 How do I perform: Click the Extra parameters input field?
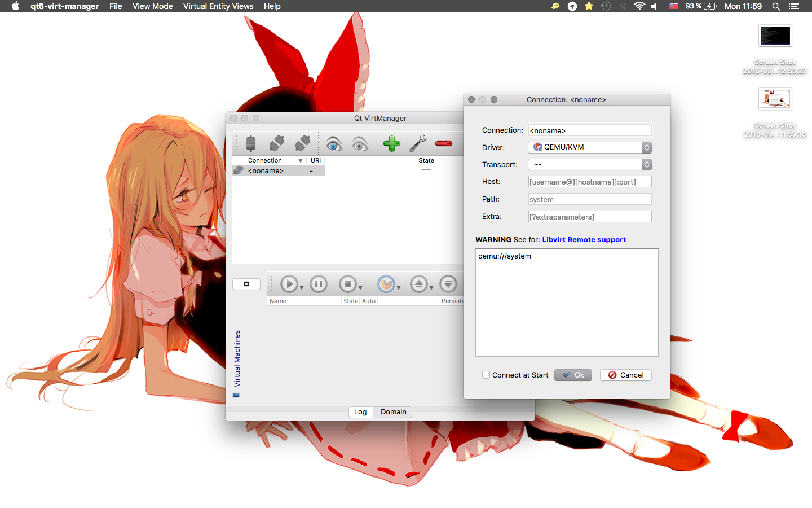tap(590, 217)
